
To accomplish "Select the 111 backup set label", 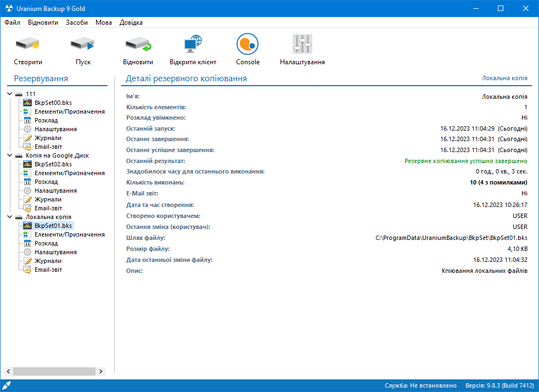I will point(31,94).
